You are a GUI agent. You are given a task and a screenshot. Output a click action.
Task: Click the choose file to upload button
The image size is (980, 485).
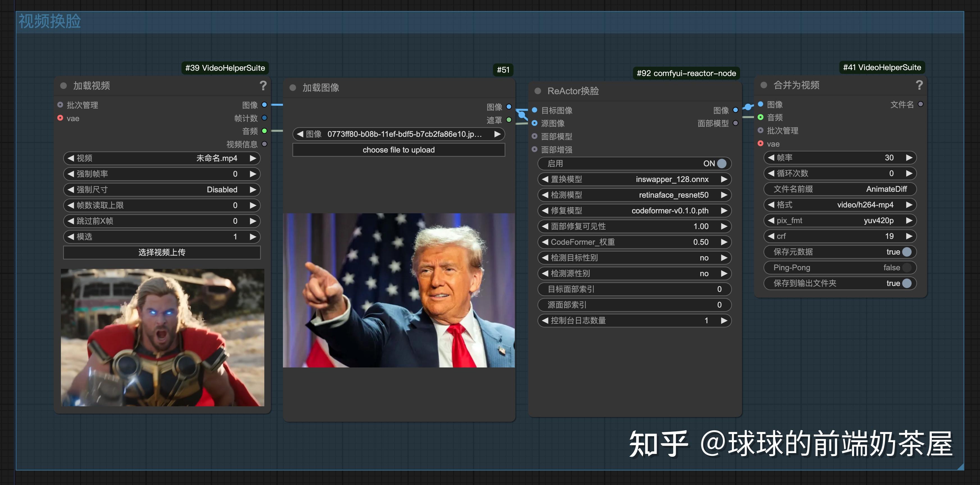[398, 150]
